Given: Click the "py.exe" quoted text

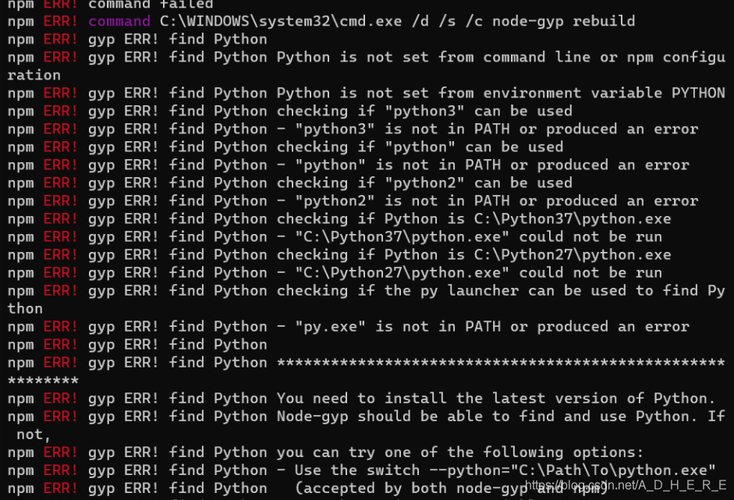Looking at the screenshot, I should coord(330,327).
